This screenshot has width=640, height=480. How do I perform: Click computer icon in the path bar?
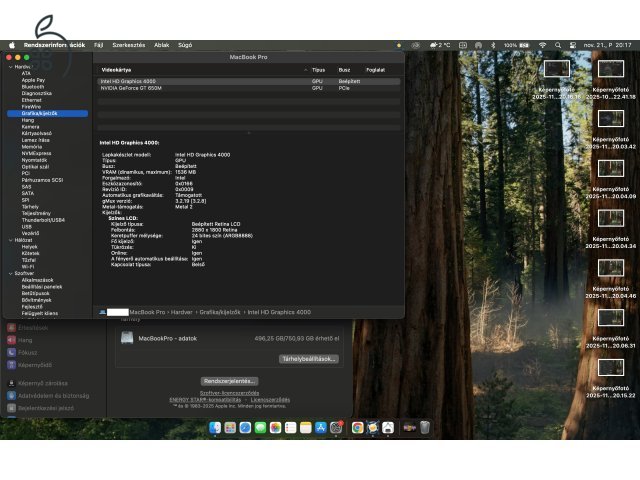[x=102, y=312]
